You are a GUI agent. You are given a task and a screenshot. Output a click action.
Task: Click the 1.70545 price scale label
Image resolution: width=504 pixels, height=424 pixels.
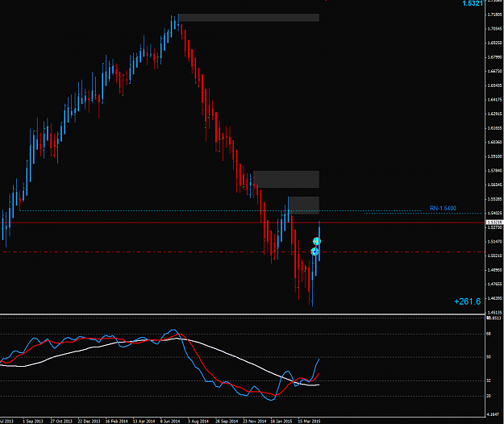coord(494,28)
